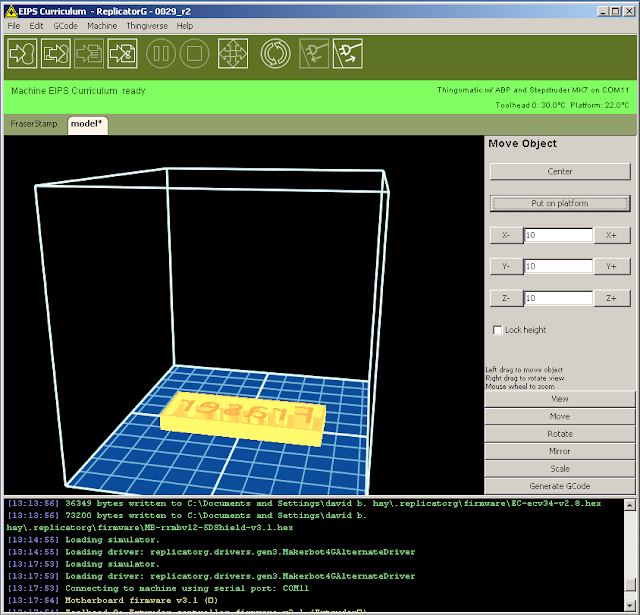
Task: Open the File menu
Action: click(14, 26)
